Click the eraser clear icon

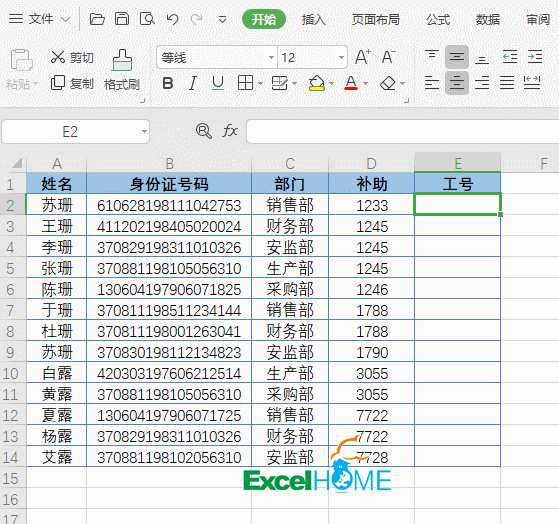388,84
